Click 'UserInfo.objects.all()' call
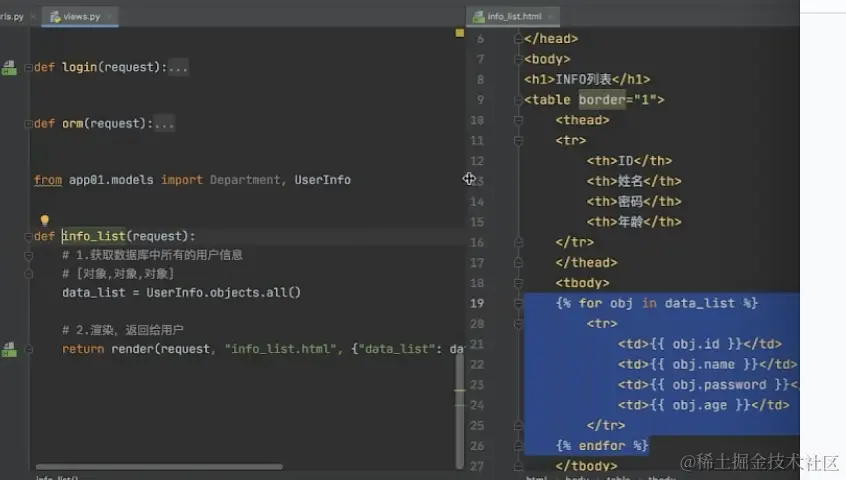846x480 pixels. click(223, 293)
